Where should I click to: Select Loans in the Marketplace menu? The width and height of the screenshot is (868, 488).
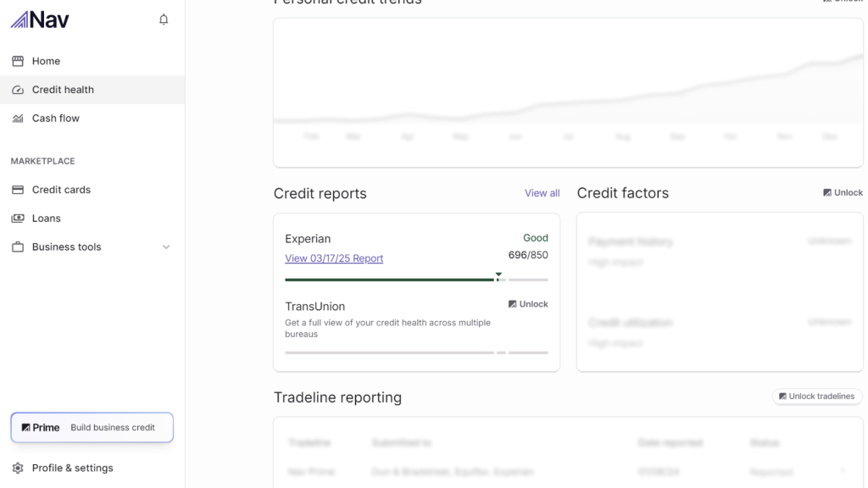[x=47, y=219]
